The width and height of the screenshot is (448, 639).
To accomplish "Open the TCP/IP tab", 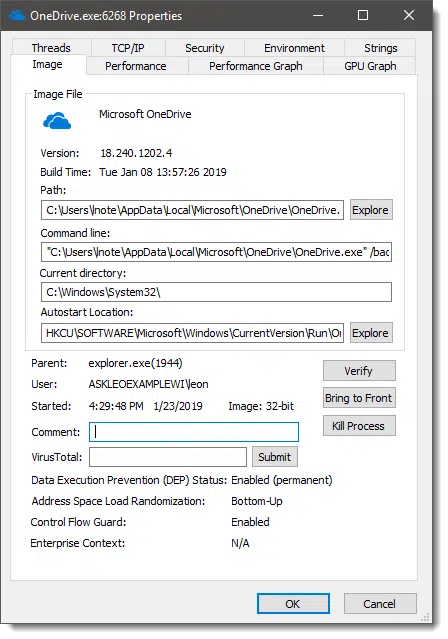I will 128,48.
